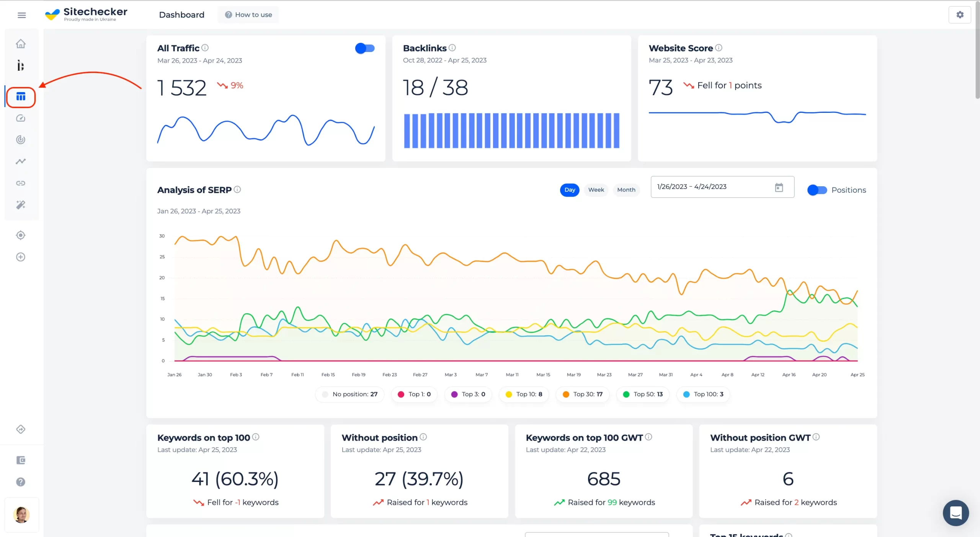
Task: Open the Site Audit gauge icon
Action: click(21, 118)
